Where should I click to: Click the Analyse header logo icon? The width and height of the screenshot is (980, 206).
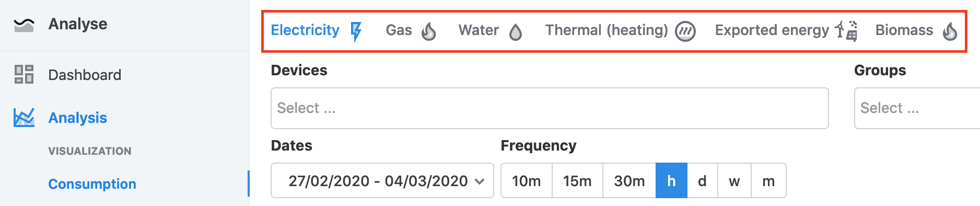pos(24,25)
